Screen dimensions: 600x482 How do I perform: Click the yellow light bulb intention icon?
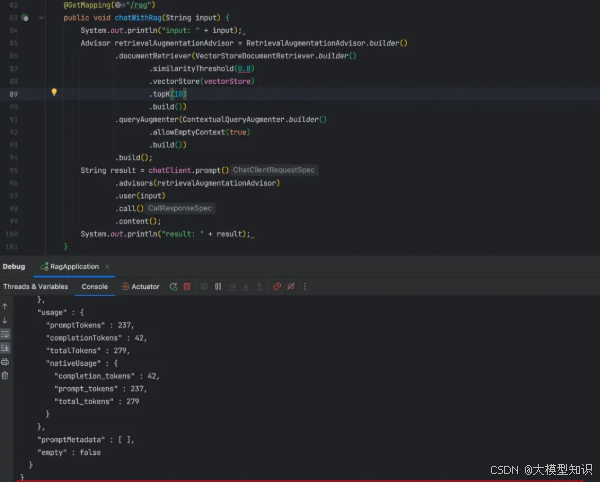[x=54, y=92]
